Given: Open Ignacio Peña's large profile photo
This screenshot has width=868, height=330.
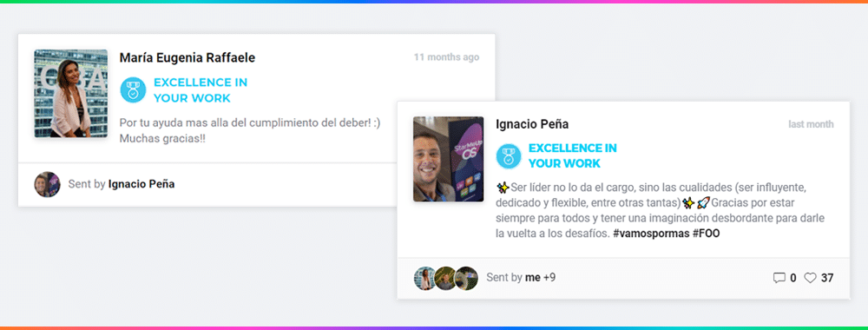Looking at the screenshot, I should click(449, 159).
